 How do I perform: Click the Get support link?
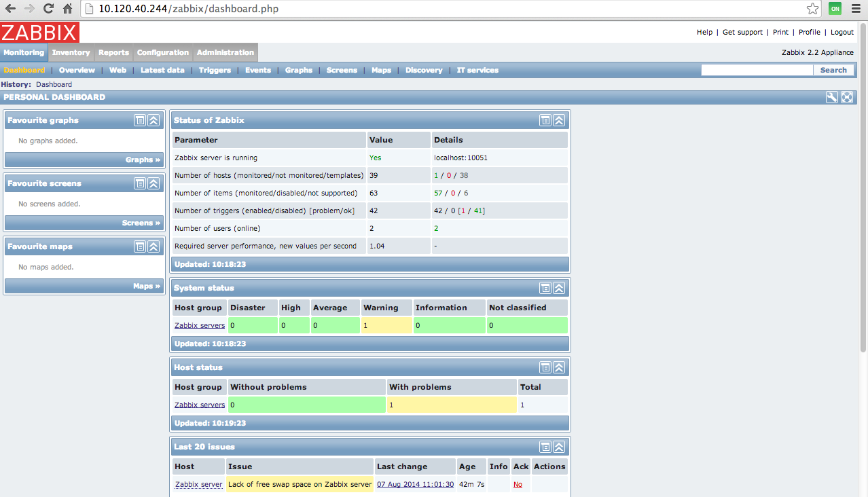click(x=742, y=32)
